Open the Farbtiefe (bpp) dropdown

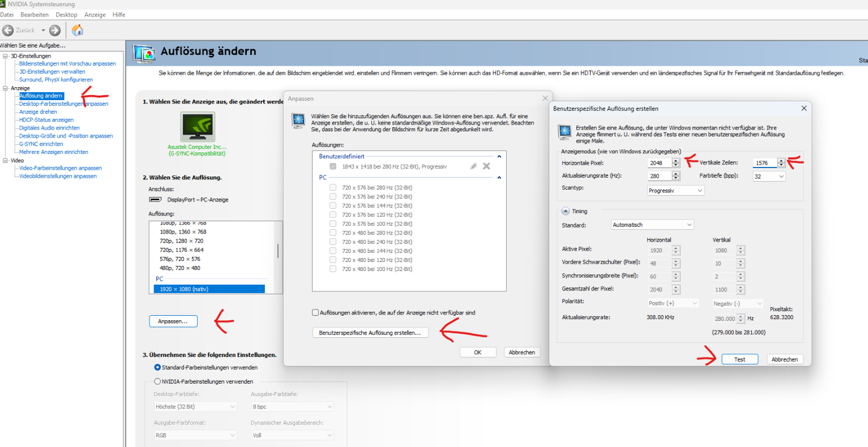[x=769, y=177]
